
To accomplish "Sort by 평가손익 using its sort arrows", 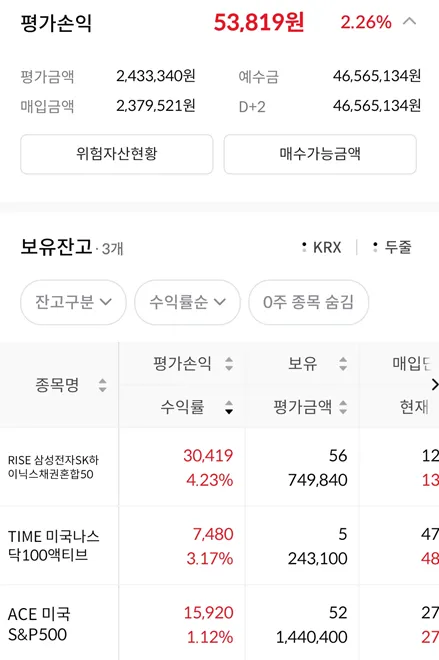I will tap(229, 364).
